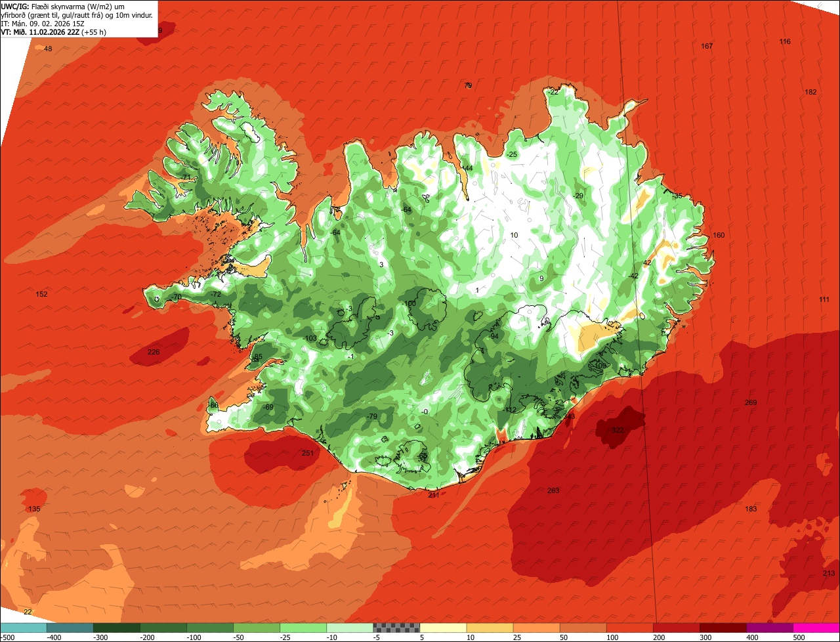This screenshot has width=840, height=642.
Task: Click the '-300' legend label
Action: tap(100, 637)
